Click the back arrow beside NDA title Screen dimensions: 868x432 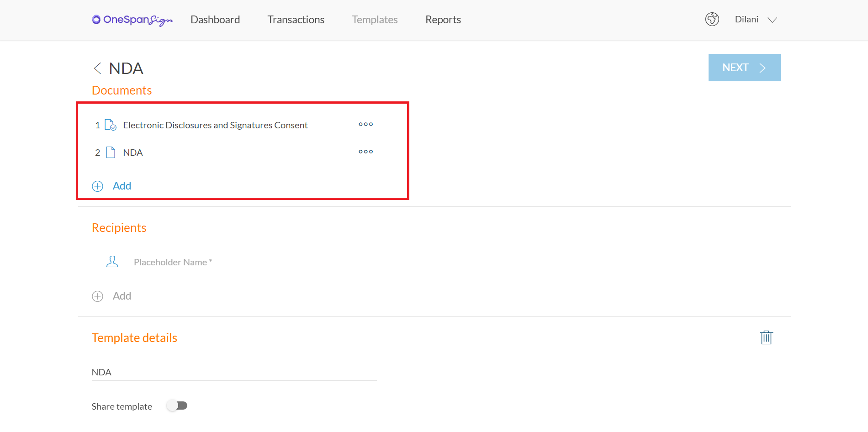[x=97, y=68]
